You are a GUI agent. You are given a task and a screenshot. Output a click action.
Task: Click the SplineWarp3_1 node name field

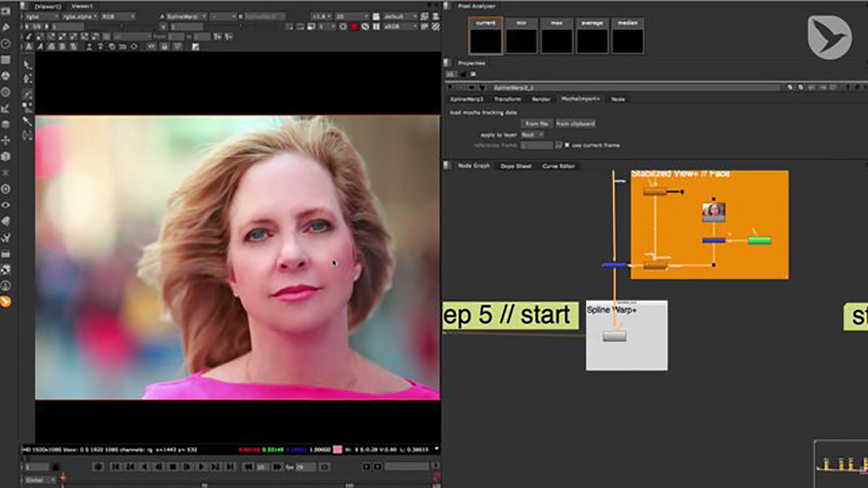636,88
